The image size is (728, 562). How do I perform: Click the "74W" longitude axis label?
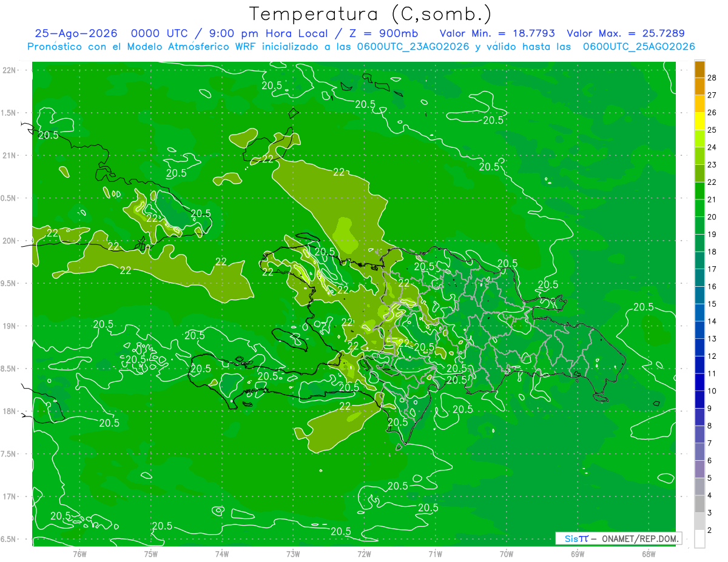[x=221, y=554]
